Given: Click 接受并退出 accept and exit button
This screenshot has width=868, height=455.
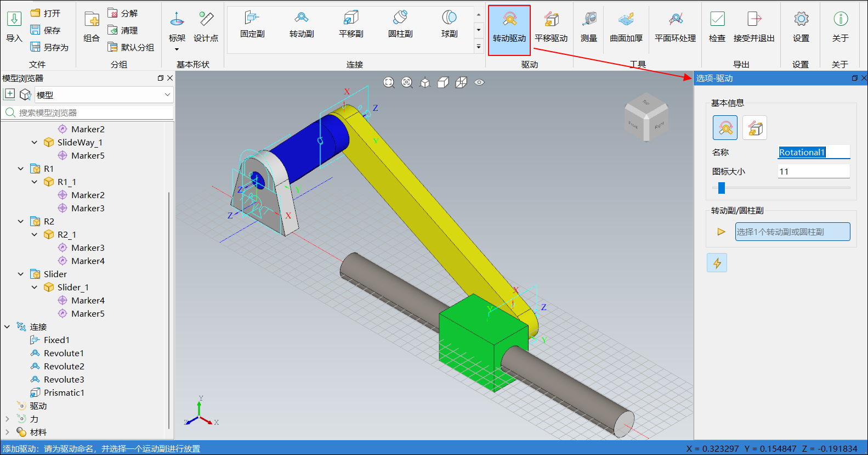Looking at the screenshot, I should coord(754,29).
